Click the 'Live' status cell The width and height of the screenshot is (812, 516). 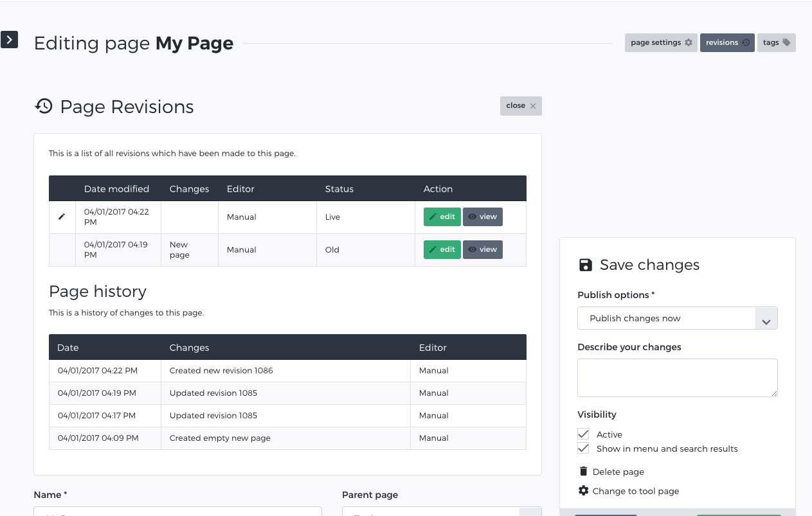click(366, 217)
